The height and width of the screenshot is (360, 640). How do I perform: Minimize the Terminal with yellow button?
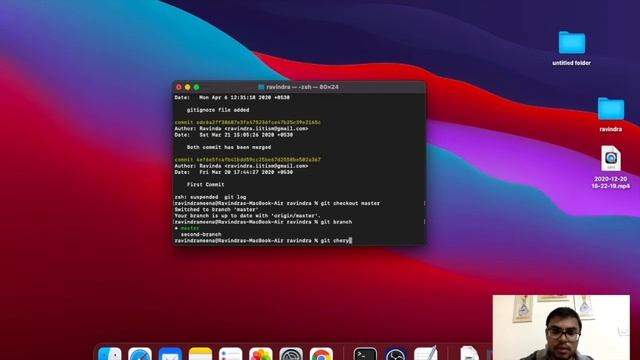(188, 87)
